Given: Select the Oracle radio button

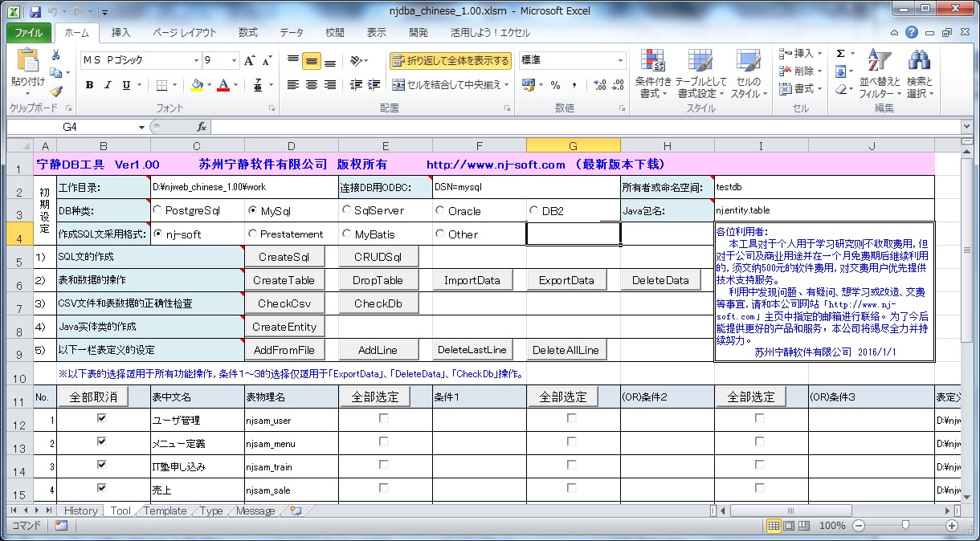Looking at the screenshot, I should tap(440, 211).
